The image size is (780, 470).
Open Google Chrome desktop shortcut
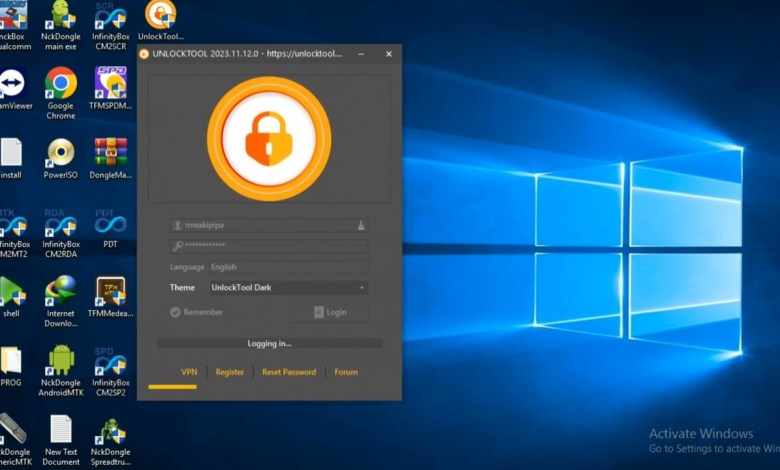tap(61, 85)
